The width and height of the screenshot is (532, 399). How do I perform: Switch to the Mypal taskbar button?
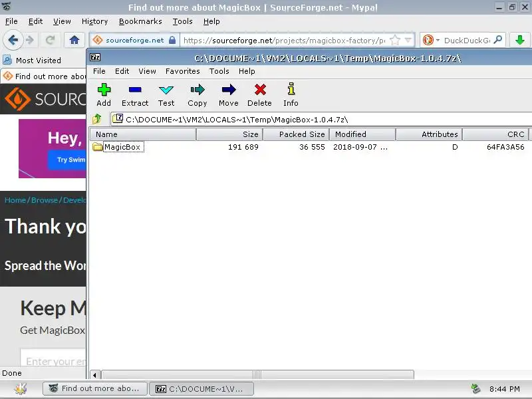[95, 388]
